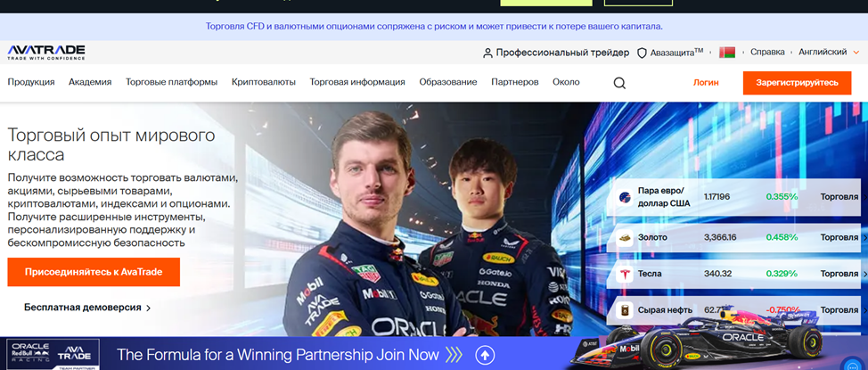This screenshot has height=370, width=868.
Task: Click the Tesla logo icon
Action: tap(626, 274)
